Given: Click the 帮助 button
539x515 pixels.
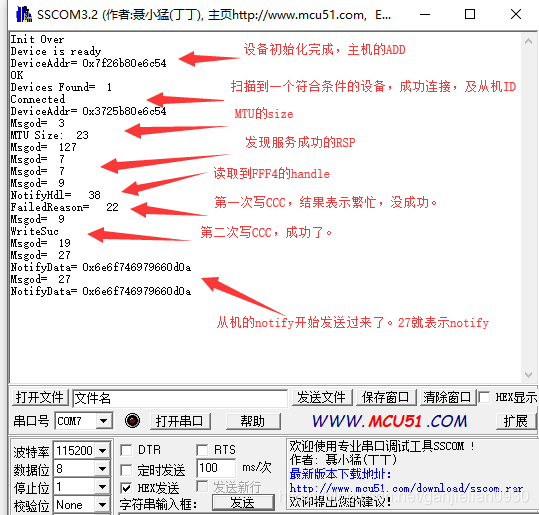Looking at the screenshot, I should (253, 421).
